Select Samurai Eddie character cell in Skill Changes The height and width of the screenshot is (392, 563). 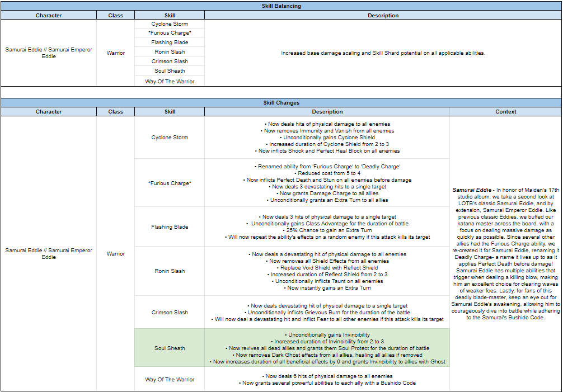click(x=49, y=254)
